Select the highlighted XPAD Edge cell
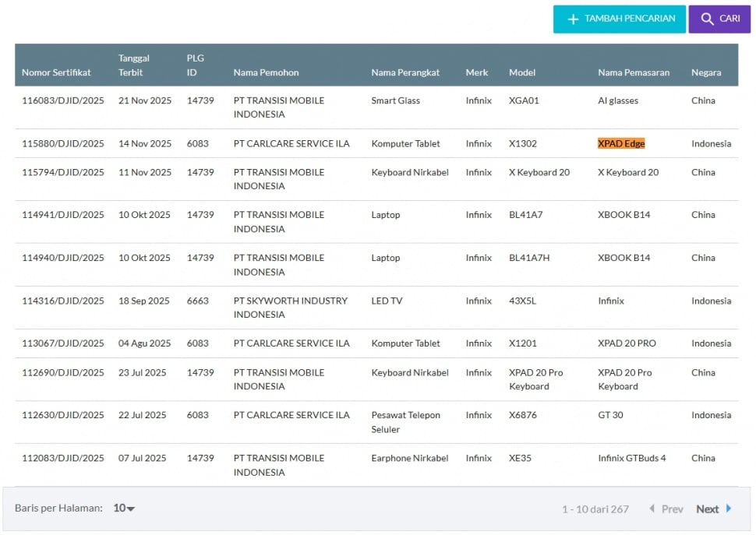The height and width of the screenshot is (535, 756). (621, 143)
